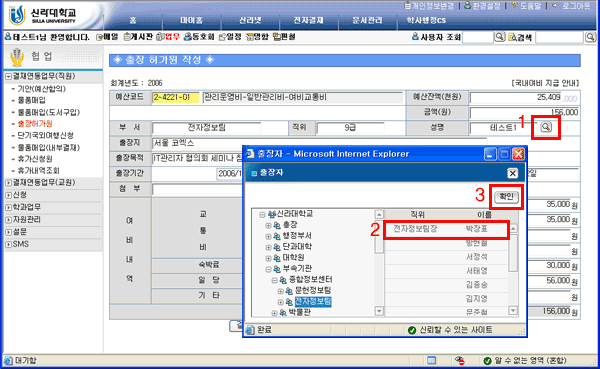Viewport: 600px width, 369px height.
Task: Expand the 총장 tree node
Action: (268, 226)
